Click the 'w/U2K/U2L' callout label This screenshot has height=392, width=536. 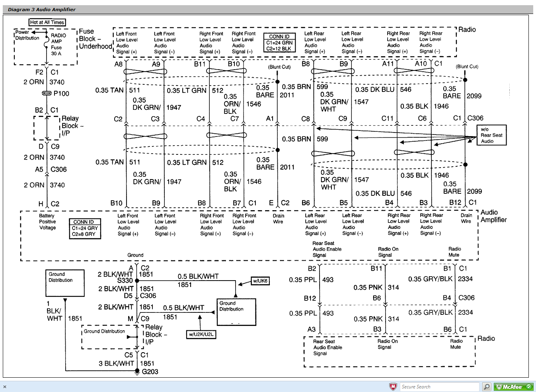pos(201,334)
